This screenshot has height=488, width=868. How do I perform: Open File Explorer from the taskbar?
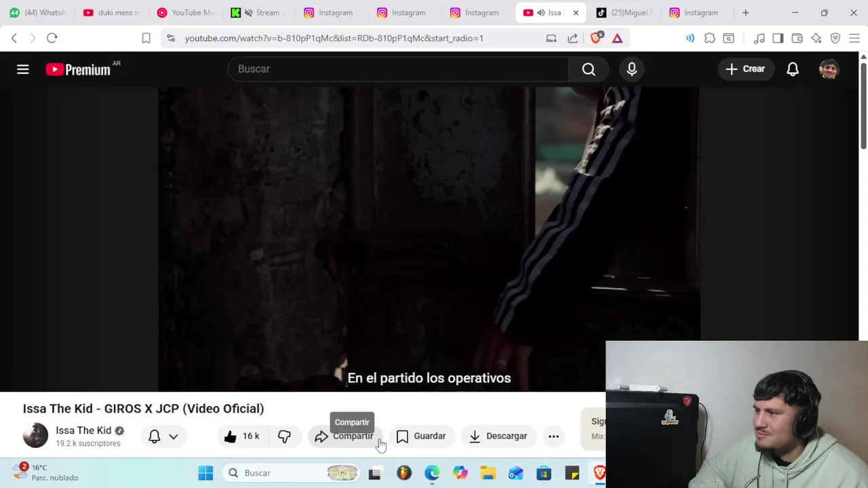click(x=488, y=473)
